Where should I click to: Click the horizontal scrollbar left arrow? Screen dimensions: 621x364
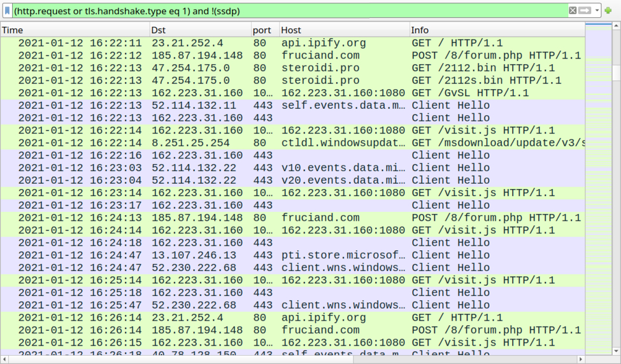(x=4, y=360)
